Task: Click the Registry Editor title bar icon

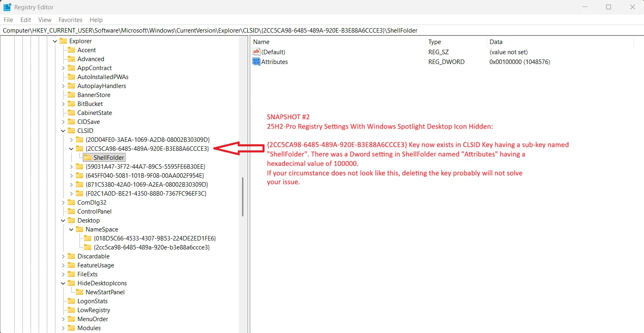Action: [7, 7]
